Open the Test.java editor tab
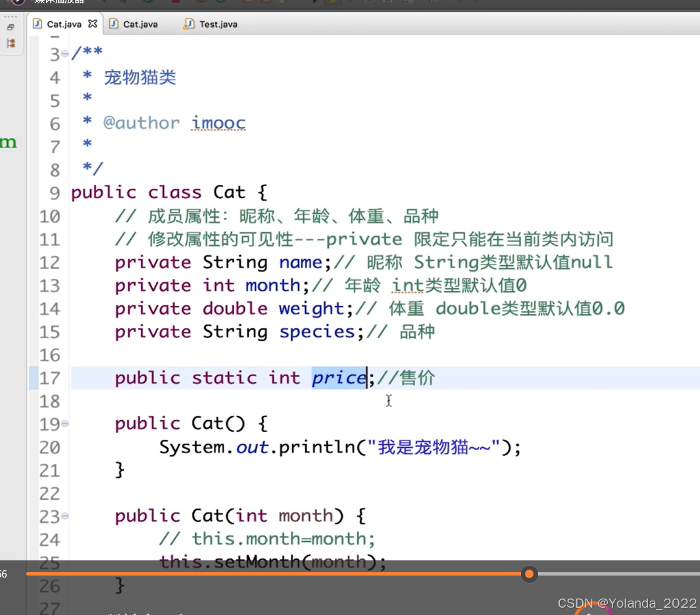The width and height of the screenshot is (700, 615). coord(211,24)
